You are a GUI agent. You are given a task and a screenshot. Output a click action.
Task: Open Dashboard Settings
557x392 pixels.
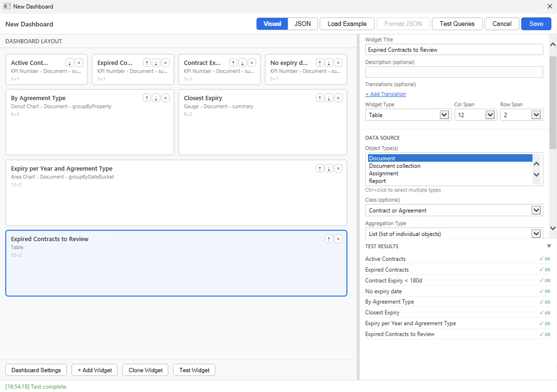pos(36,370)
